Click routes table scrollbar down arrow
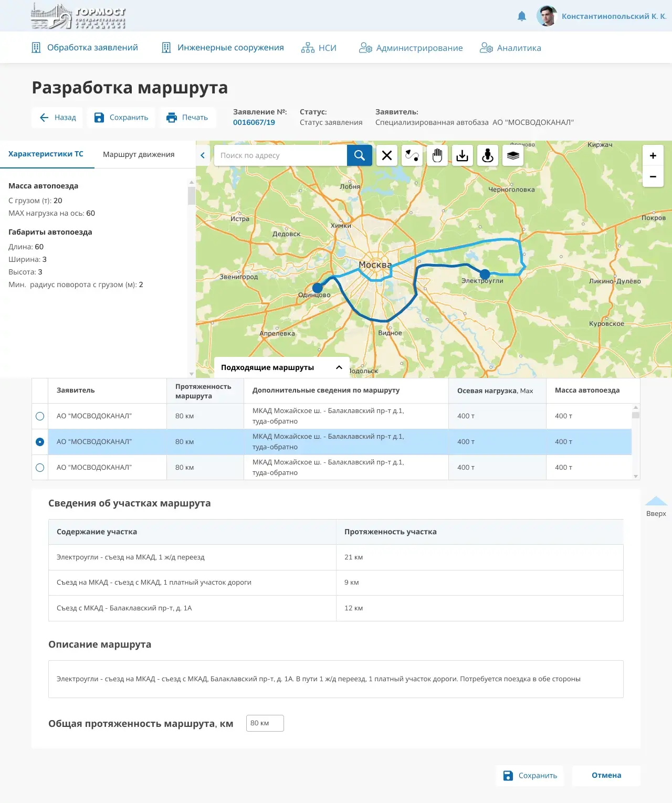Viewport: 672px width, 803px height. 636,477
